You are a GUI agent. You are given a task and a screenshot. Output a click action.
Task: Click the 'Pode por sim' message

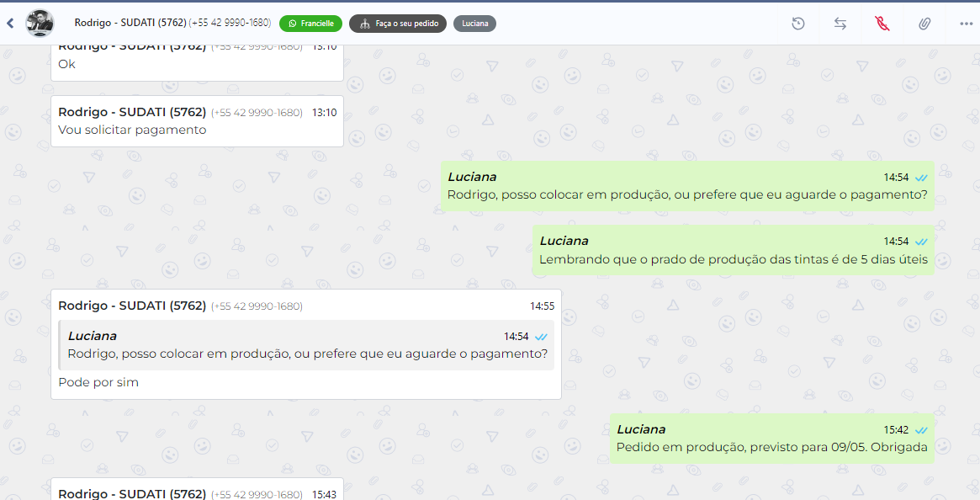pos(98,382)
